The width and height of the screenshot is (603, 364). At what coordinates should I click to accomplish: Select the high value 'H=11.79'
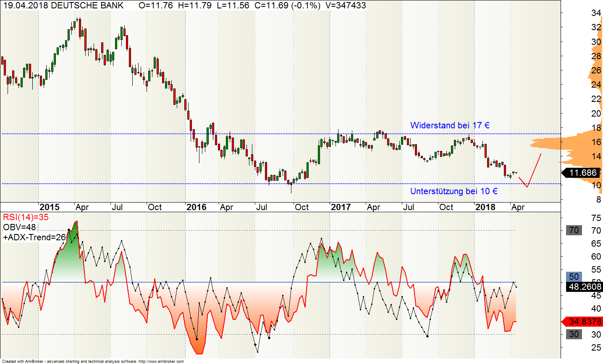tap(195, 5)
